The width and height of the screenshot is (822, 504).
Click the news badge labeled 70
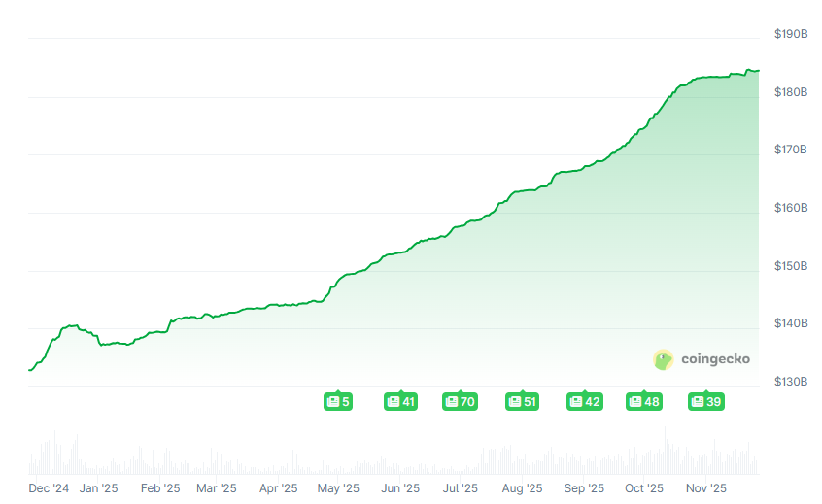pyautogui.click(x=460, y=401)
